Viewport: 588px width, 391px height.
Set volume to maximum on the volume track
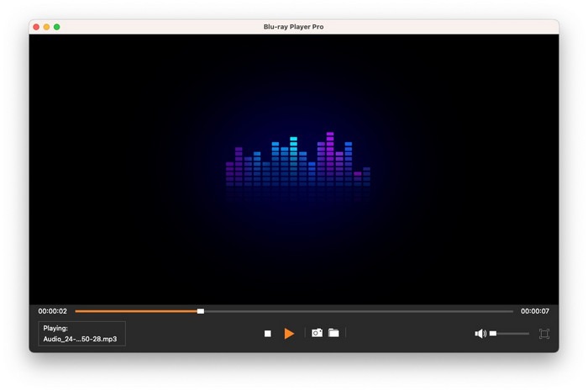(528, 334)
